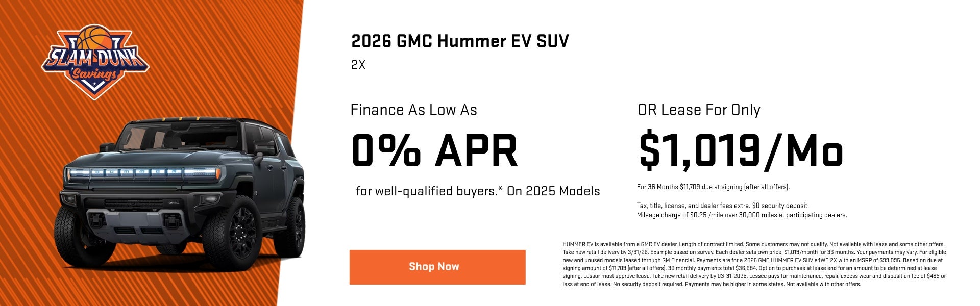Select the OR Lease For Only heading
The image size is (980, 306).
699,110
